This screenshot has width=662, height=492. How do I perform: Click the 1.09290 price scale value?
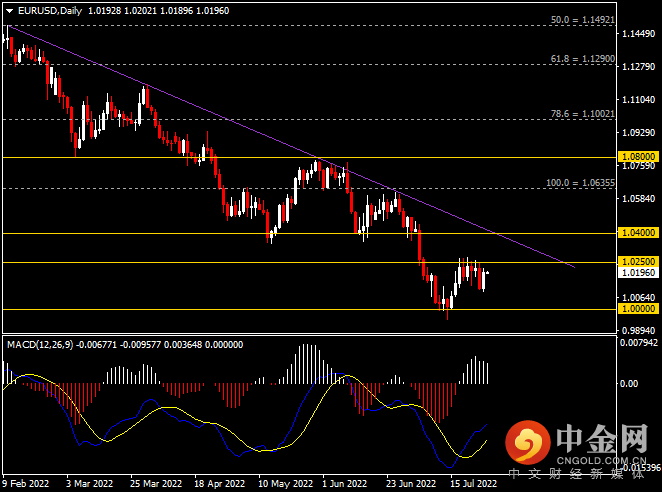639,133
